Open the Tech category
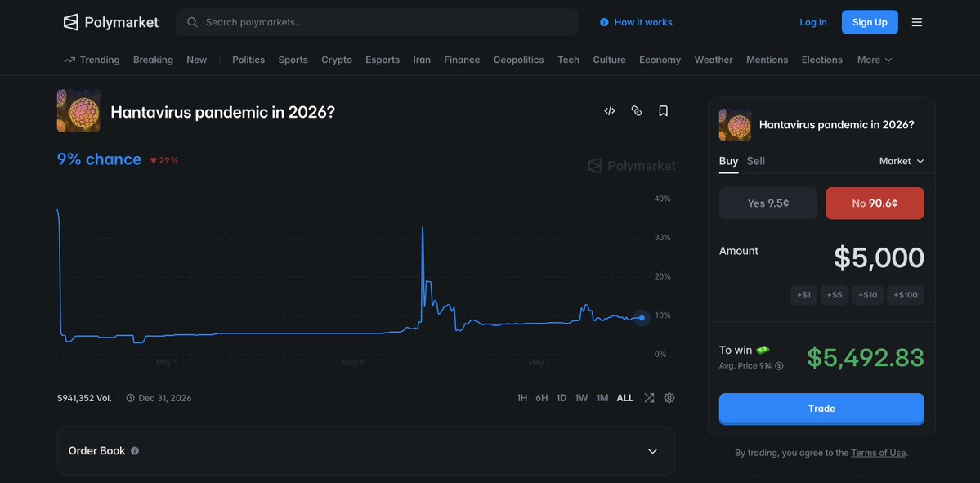The width and height of the screenshot is (980, 483). [568, 60]
